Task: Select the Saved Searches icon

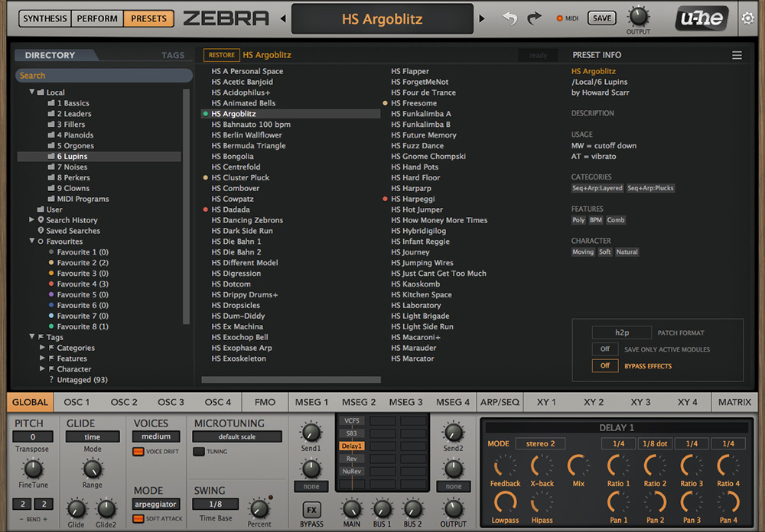Action: click(x=41, y=231)
